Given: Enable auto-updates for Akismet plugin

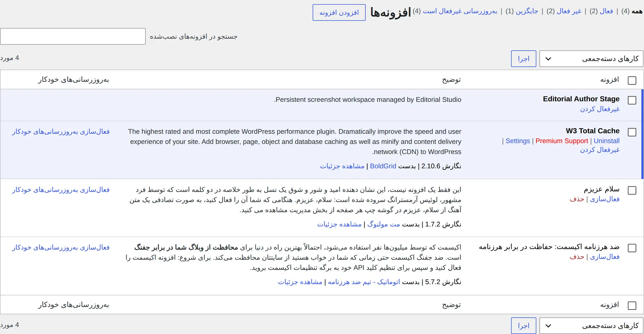Looking at the screenshot, I should click(x=61, y=248).
